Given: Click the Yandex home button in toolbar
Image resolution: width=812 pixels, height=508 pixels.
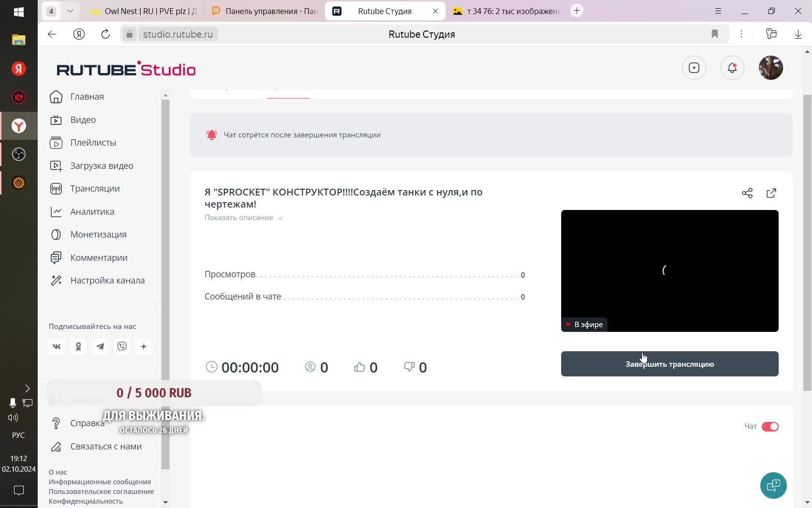Looking at the screenshot, I should point(79,34).
